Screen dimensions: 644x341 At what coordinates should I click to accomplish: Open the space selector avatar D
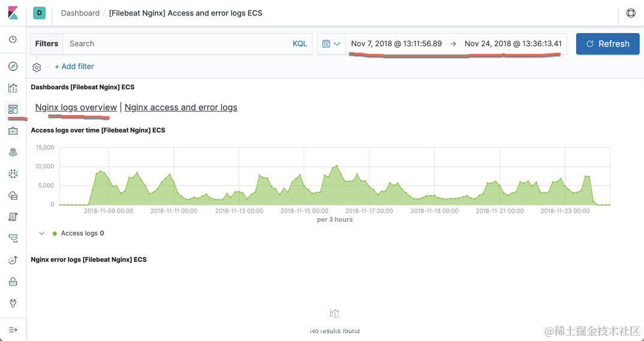(x=40, y=13)
